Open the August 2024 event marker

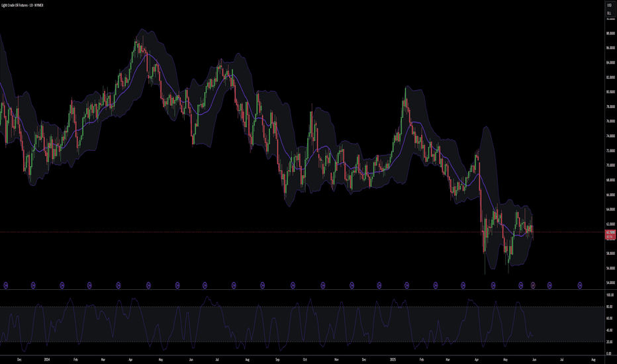point(262,285)
